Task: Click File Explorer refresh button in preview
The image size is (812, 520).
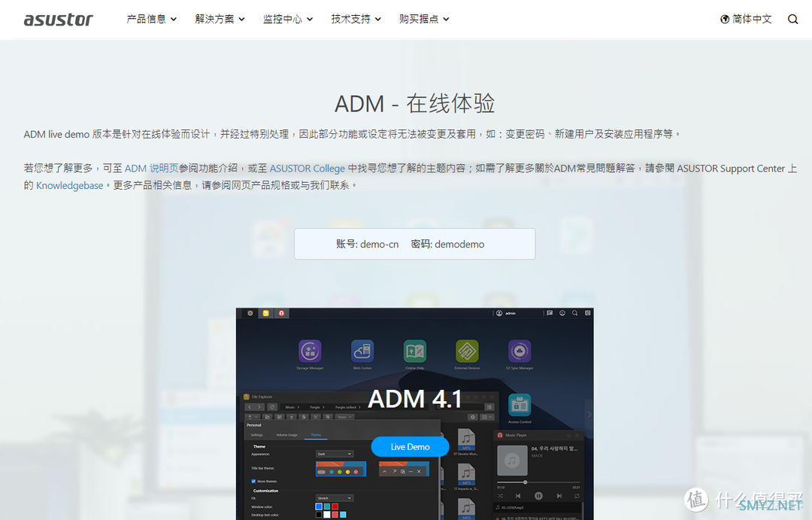Action: coord(272,407)
